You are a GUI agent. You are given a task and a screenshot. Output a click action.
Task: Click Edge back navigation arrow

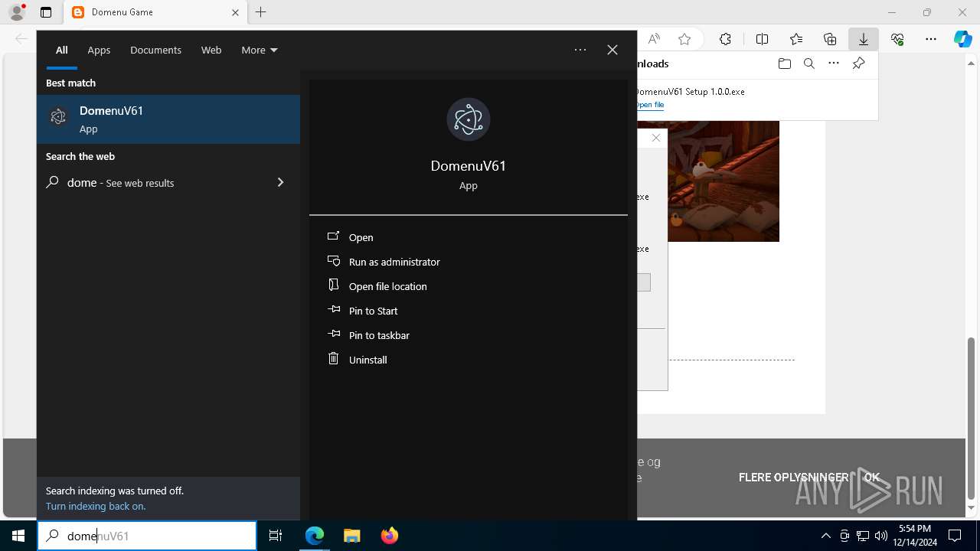pos(21,39)
